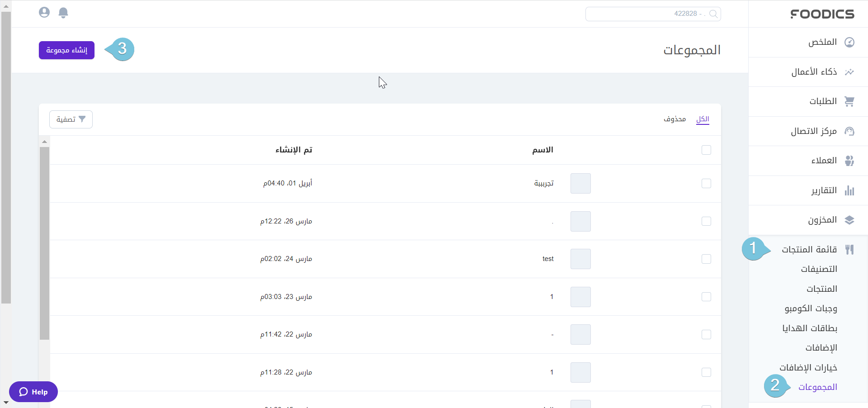The height and width of the screenshot is (408, 868).
Task: Open the notifications bell
Action: tap(63, 13)
